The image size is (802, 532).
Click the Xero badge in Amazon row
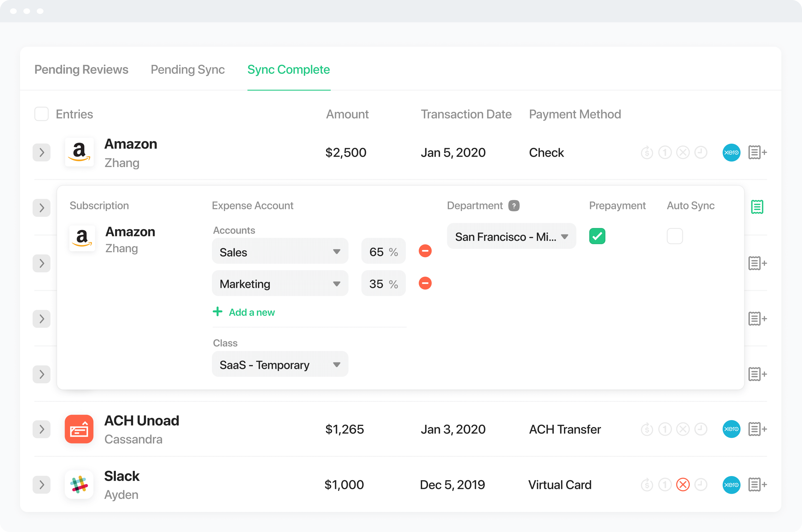click(x=731, y=152)
